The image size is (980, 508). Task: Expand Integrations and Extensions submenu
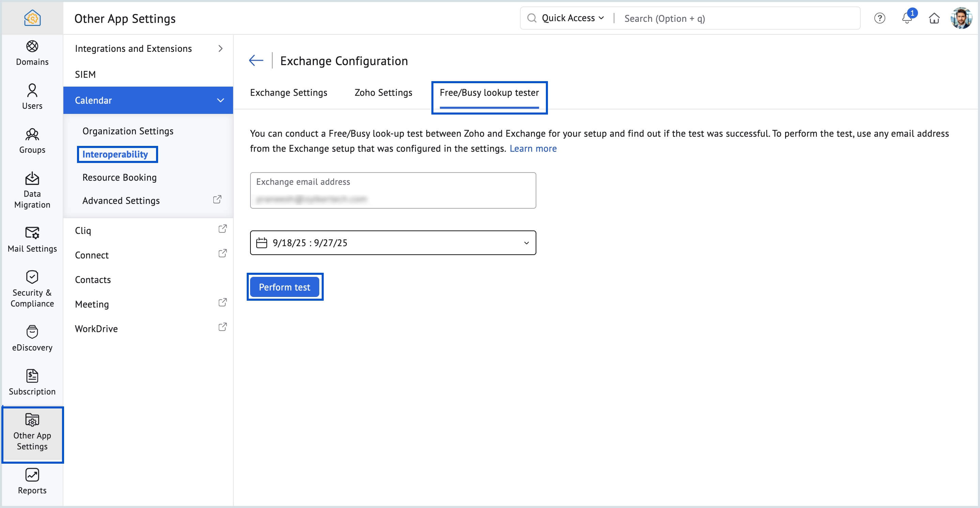pos(220,49)
